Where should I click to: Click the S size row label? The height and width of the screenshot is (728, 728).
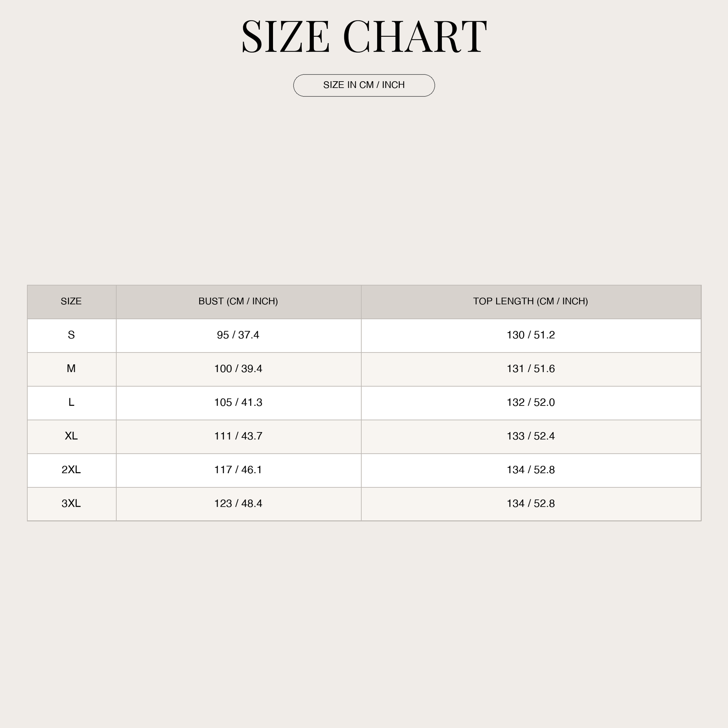pos(71,335)
